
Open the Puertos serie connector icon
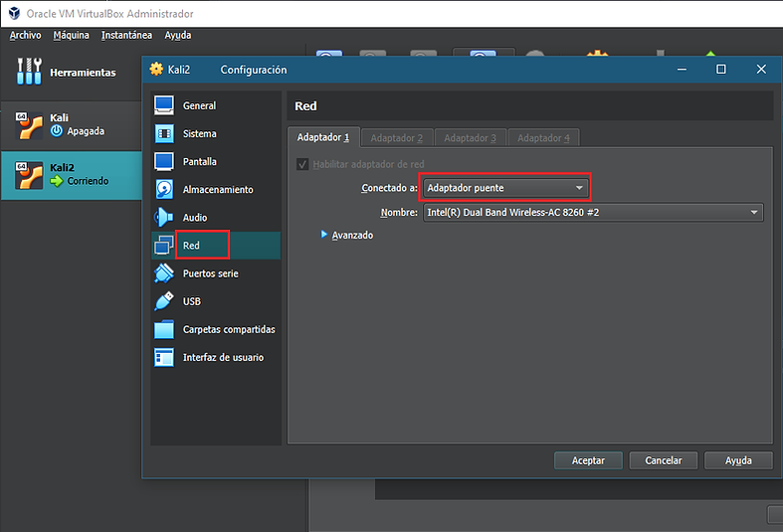[164, 273]
